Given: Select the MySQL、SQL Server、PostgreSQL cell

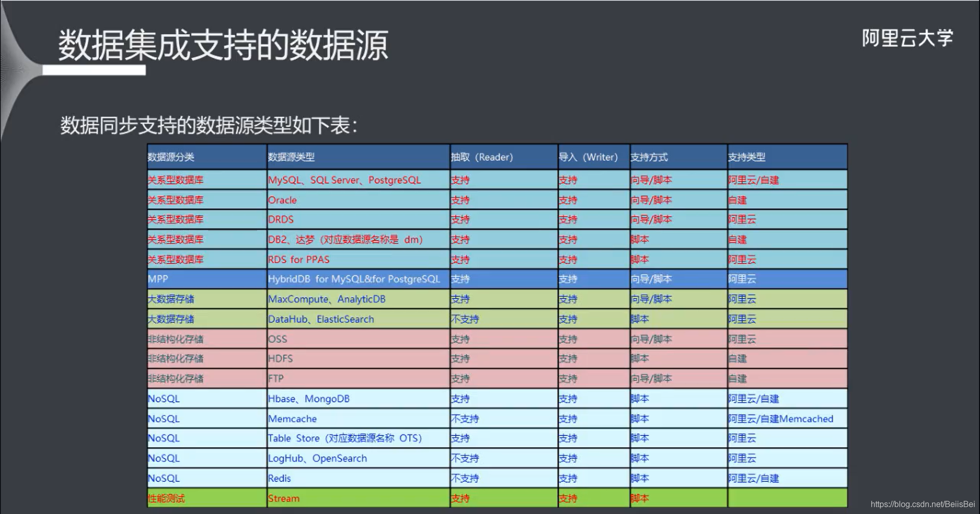Looking at the screenshot, I should pyautogui.click(x=344, y=180).
